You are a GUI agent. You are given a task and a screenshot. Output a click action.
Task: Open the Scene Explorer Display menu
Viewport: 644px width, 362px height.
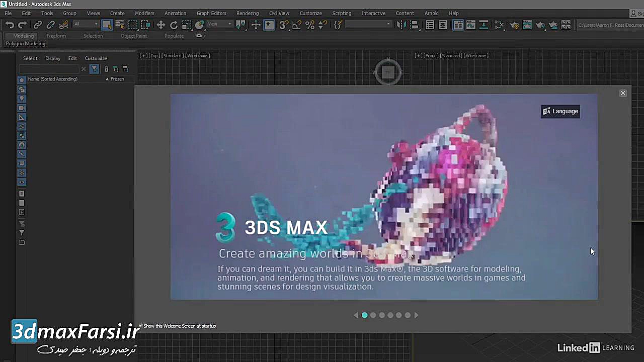click(53, 58)
